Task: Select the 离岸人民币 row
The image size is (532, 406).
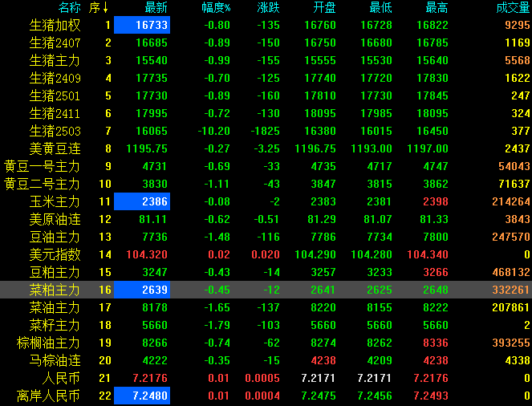Action: [x=50, y=396]
